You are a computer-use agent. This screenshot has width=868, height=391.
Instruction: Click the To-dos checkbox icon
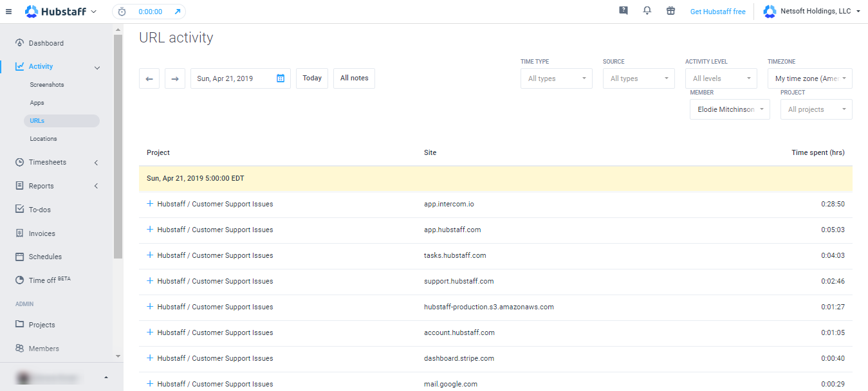(19, 210)
